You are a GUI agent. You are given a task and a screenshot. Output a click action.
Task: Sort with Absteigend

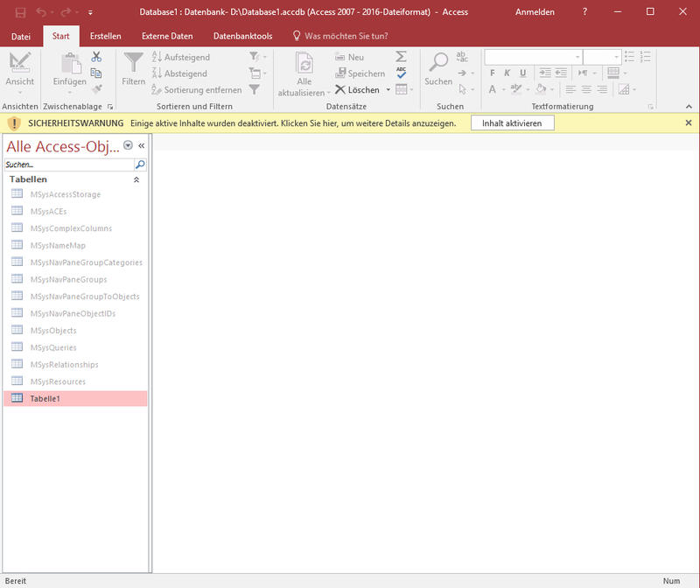point(179,73)
